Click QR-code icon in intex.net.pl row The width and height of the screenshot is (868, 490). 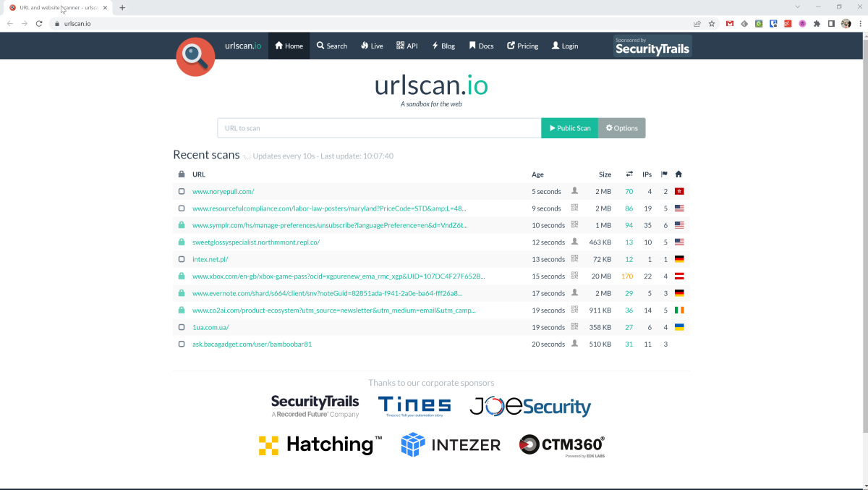coord(575,259)
